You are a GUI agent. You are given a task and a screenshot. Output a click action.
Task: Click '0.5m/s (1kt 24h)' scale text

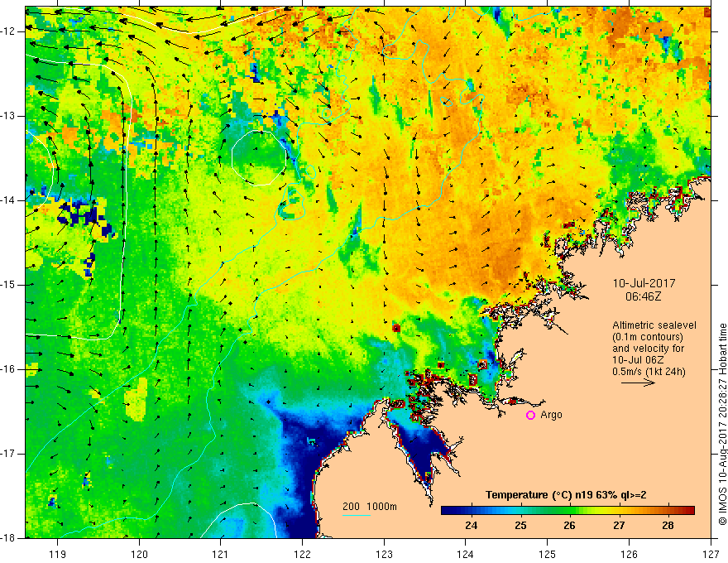649,371
